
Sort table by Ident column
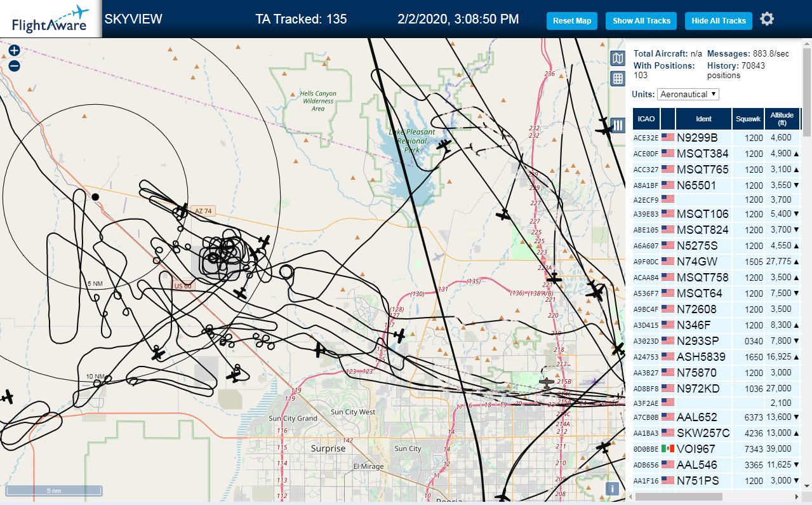[704, 119]
